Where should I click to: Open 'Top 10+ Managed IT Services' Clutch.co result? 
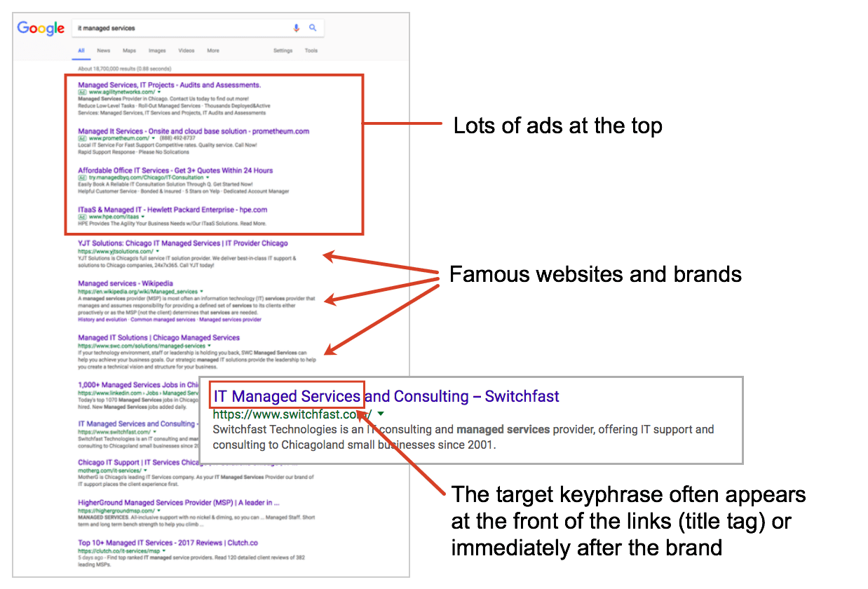[168, 543]
